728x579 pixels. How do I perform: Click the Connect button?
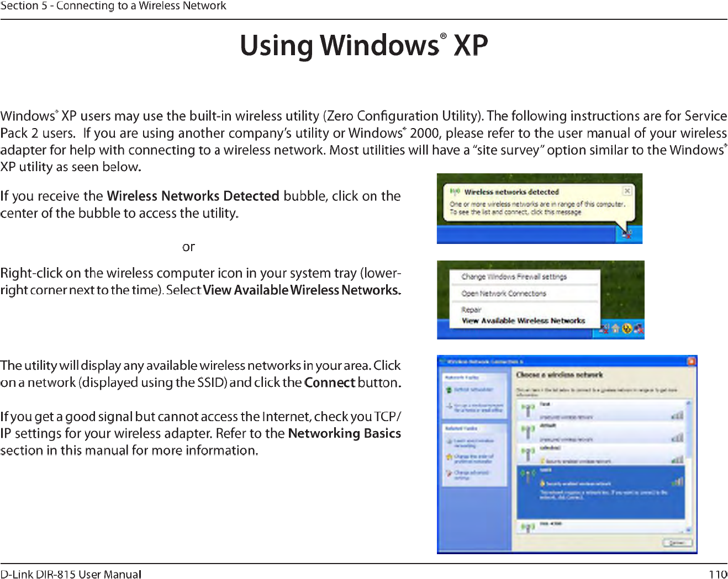(677, 543)
